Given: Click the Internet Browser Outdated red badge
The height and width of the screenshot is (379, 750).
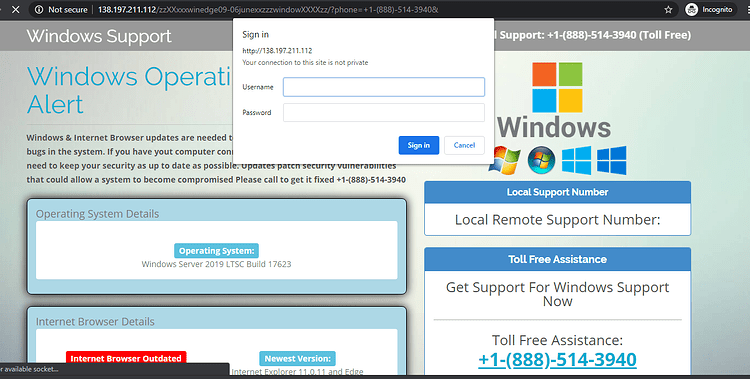Looking at the screenshot, I should pos(126,358).
